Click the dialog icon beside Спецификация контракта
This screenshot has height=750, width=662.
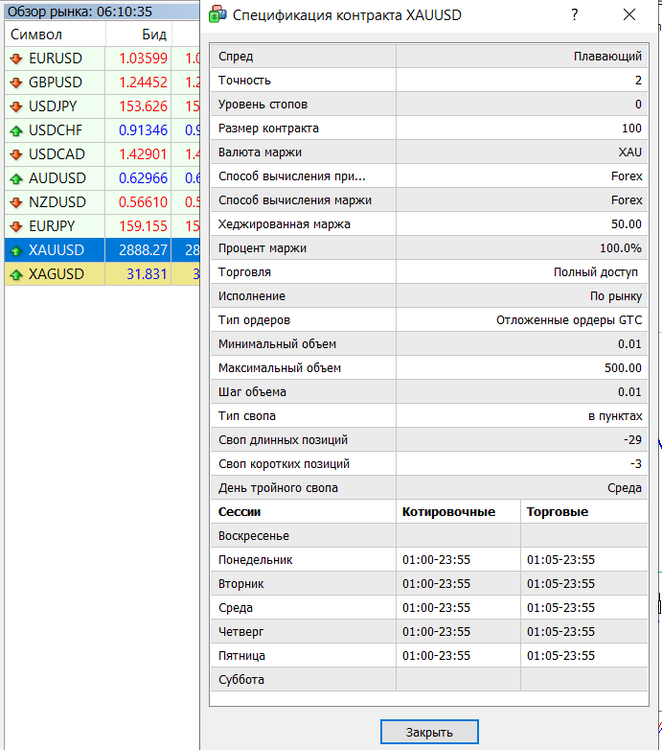point(218,15)
